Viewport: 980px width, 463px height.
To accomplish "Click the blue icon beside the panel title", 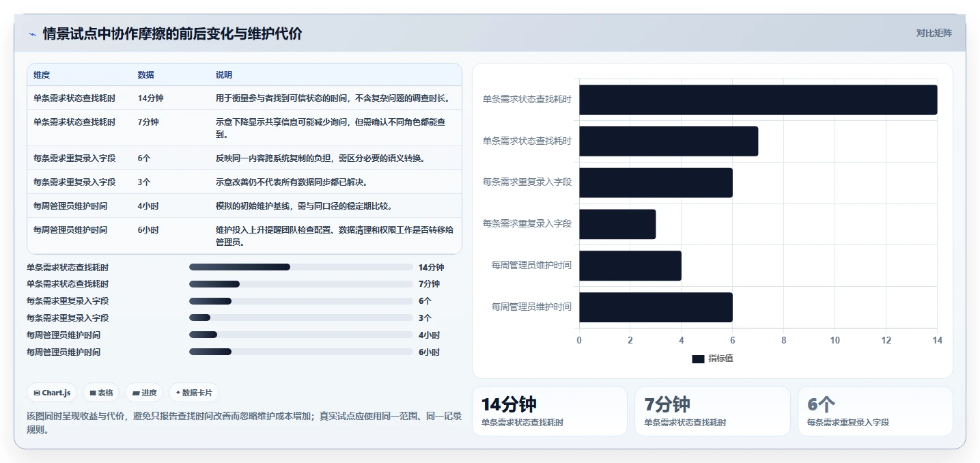I will pyautogui.click(x=32, y=34).
